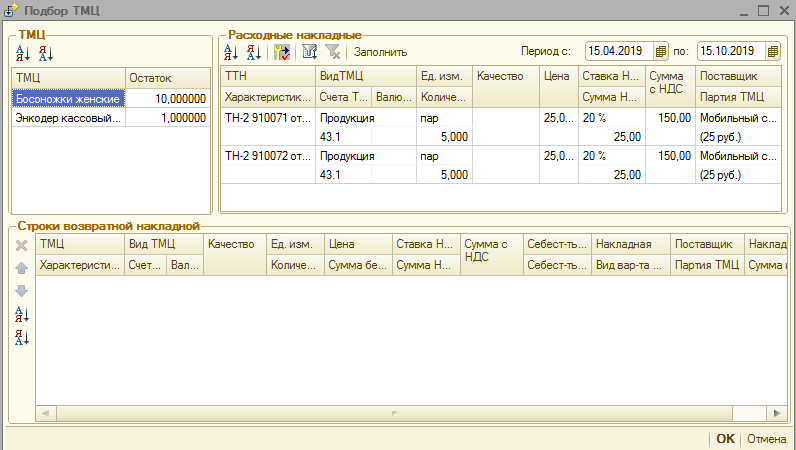The width and height of the screenshot is (796, 450).
Task: Open calendar picker for Период с date
Action: click(661, 51)
